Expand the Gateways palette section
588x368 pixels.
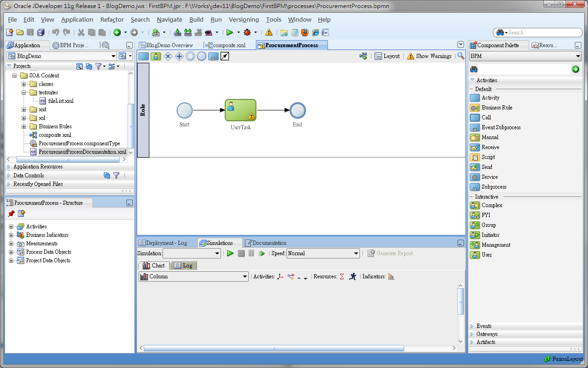click(472, 334)
